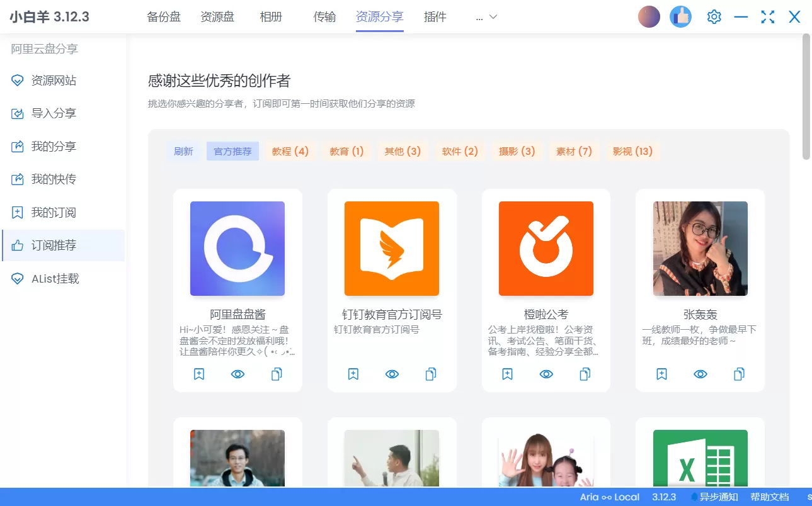Toggle preview eye on 钉钉教育官方订阅号 card
The height and width of the screenshot is (506, 812).
(392, 374)
